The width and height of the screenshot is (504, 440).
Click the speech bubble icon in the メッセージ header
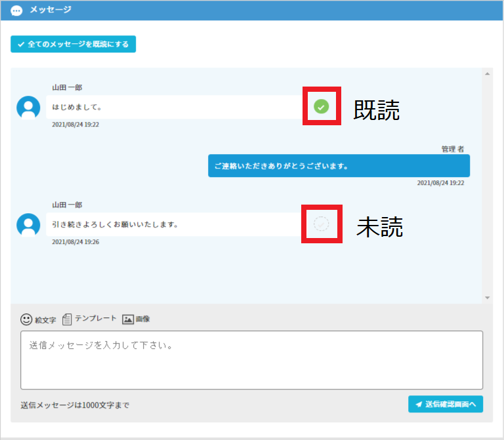click(x=16, y=10)
